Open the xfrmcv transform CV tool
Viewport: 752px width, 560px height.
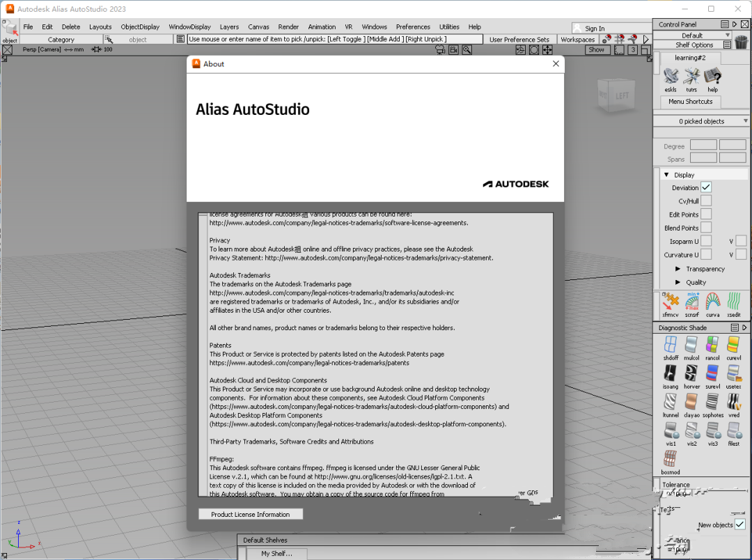tap(671, 302)
